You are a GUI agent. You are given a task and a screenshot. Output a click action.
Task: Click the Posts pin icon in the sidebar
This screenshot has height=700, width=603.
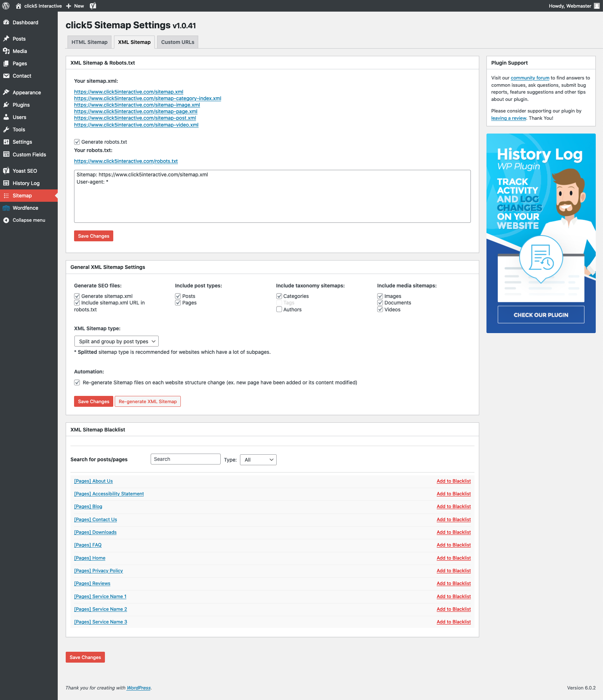point(6,39)
